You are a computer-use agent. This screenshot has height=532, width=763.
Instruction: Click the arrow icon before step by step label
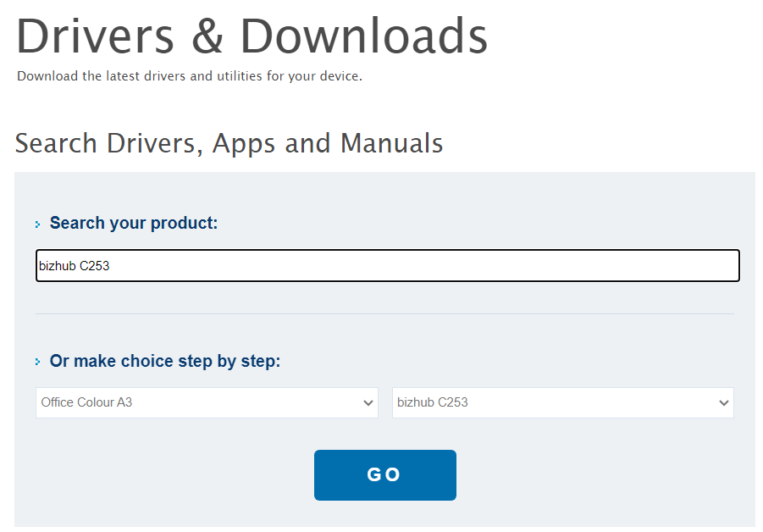point(38,361)
